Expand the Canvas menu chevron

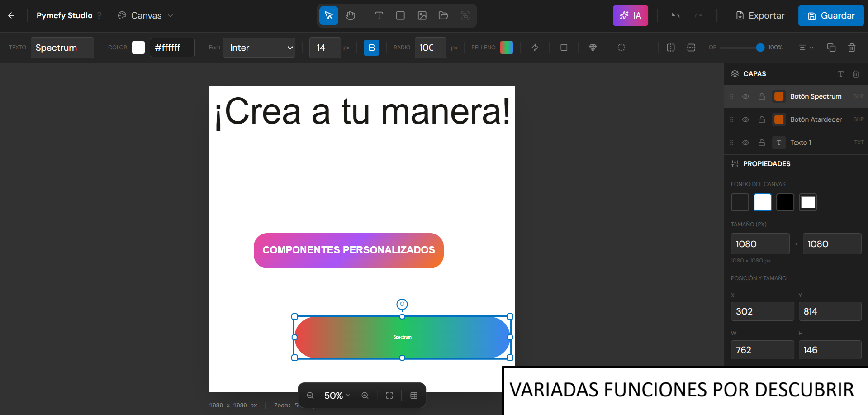pyautogui.click(x=170, y=15)
